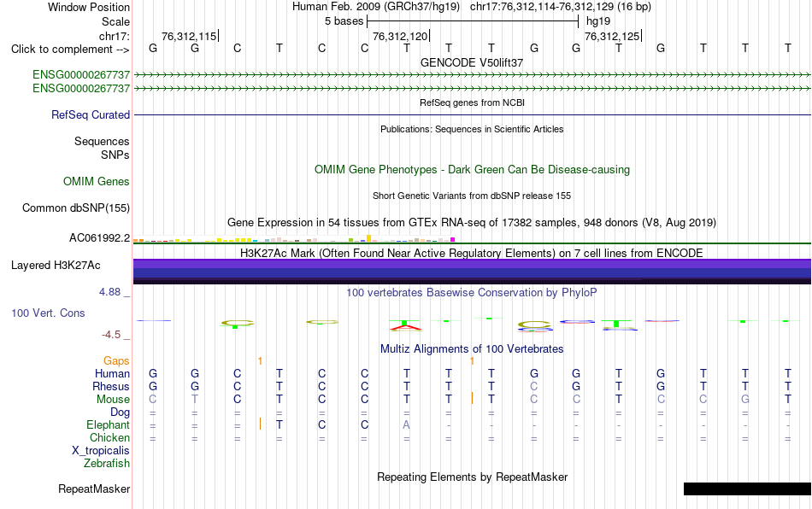This screenshot has height=509, width=812.
Task: Select the Zebrafish alignment row label
Action: (107, 463)
